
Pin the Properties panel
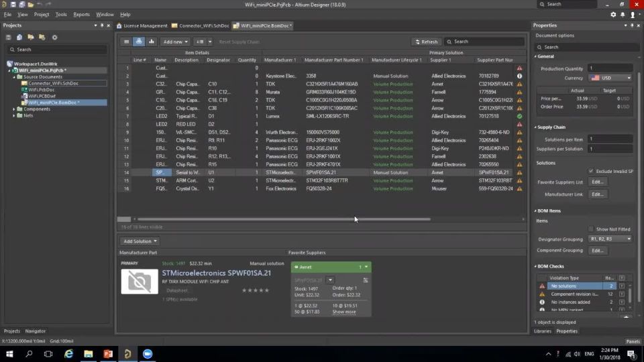coord(632,25)
